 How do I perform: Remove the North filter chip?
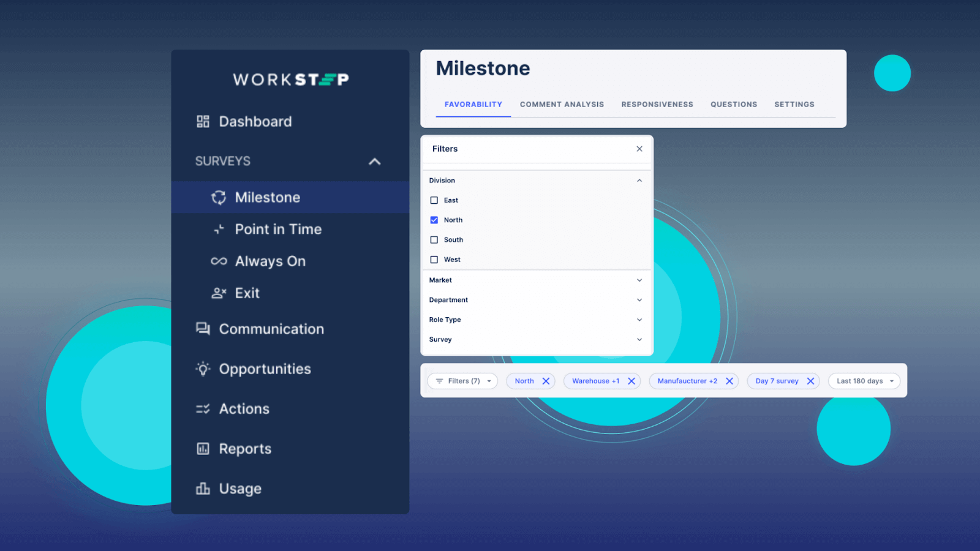tap(546, 381)
